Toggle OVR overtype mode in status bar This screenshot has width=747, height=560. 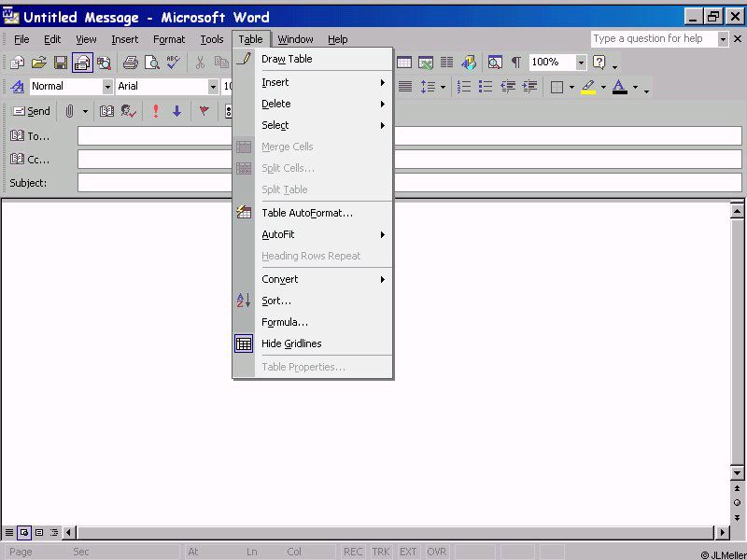click(437, 552)
